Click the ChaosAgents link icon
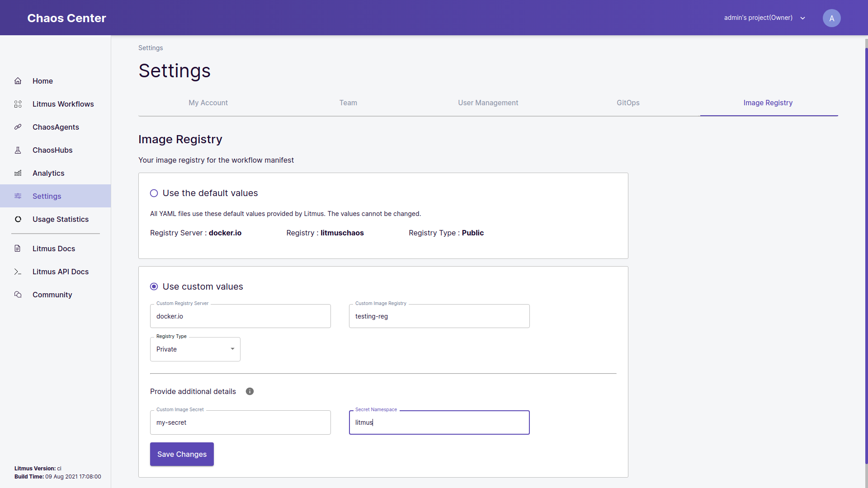The width and height of the screenshot is (868, 488). point(18,127)
